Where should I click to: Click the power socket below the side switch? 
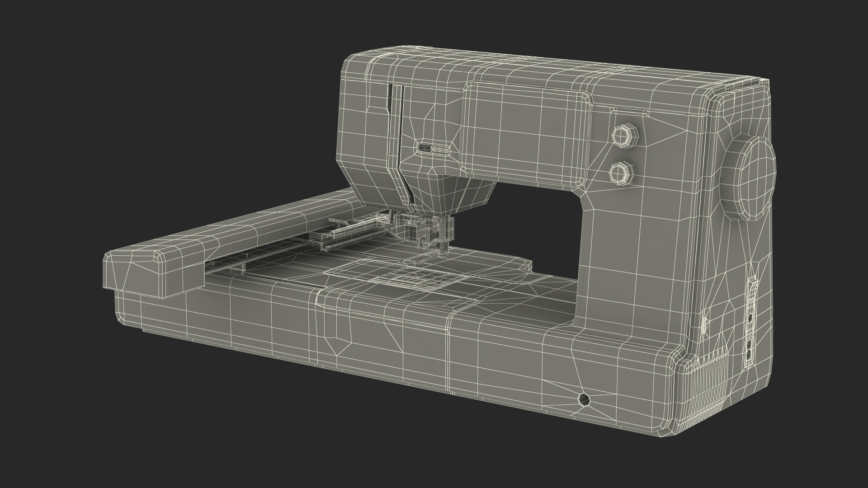750,350
